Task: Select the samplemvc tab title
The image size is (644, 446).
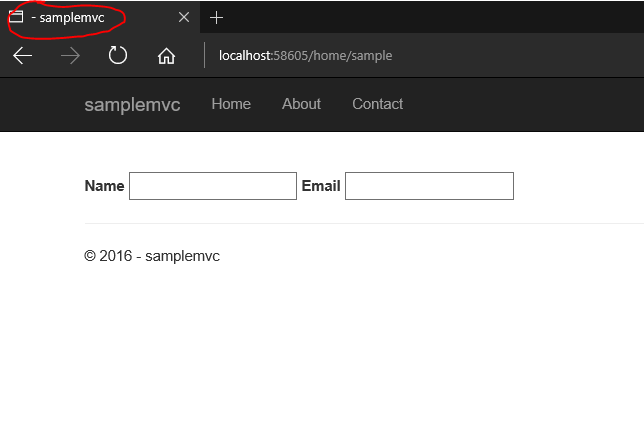Action: [72, 18]
